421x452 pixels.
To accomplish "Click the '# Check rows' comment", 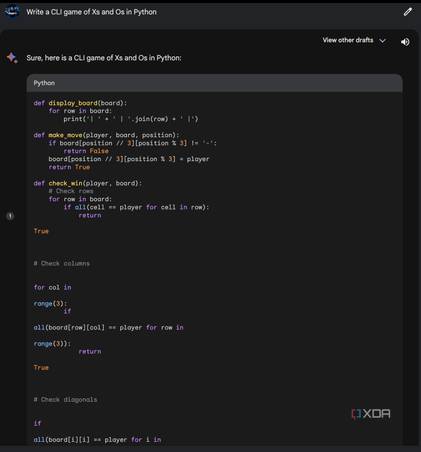I will [71, 191].
